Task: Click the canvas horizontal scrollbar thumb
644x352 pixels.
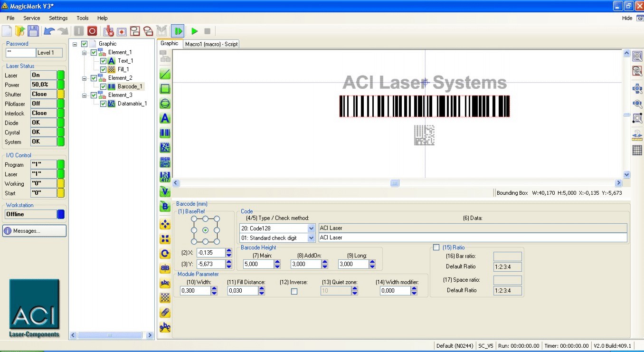Action: point(395,183)
